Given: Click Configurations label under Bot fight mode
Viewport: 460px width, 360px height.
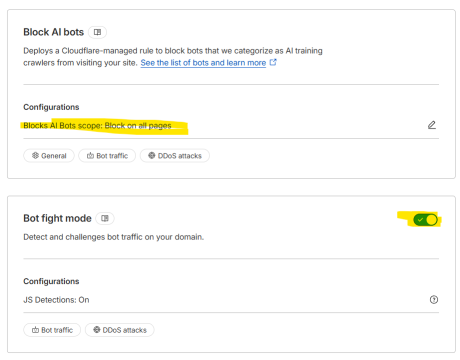Looking at the screenshot, I should (51, 281).
